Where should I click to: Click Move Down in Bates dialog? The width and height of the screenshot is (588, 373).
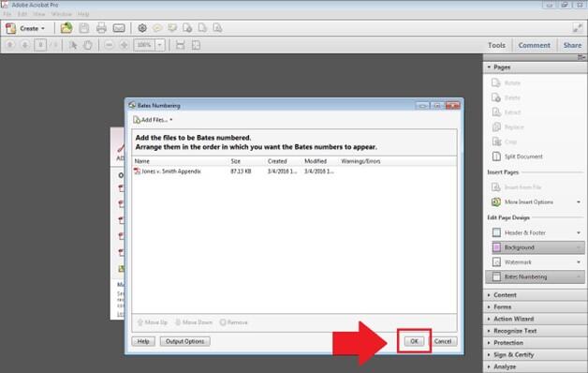click(x=194, y=322)
